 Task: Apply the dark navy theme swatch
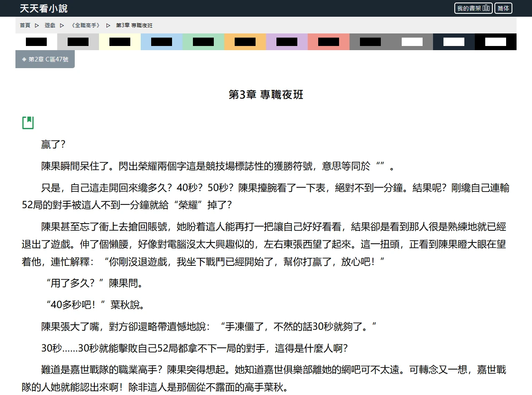point(454,42)
